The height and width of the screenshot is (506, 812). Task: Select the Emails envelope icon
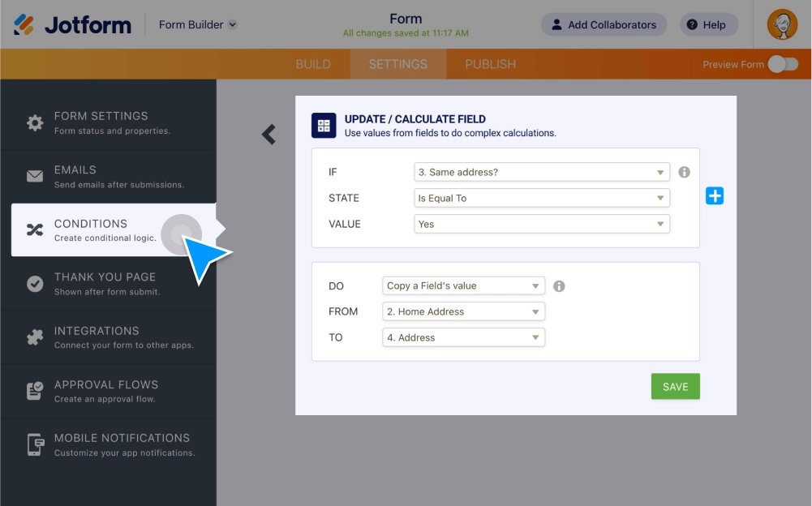pyautogui.click(x=33, y=176)
